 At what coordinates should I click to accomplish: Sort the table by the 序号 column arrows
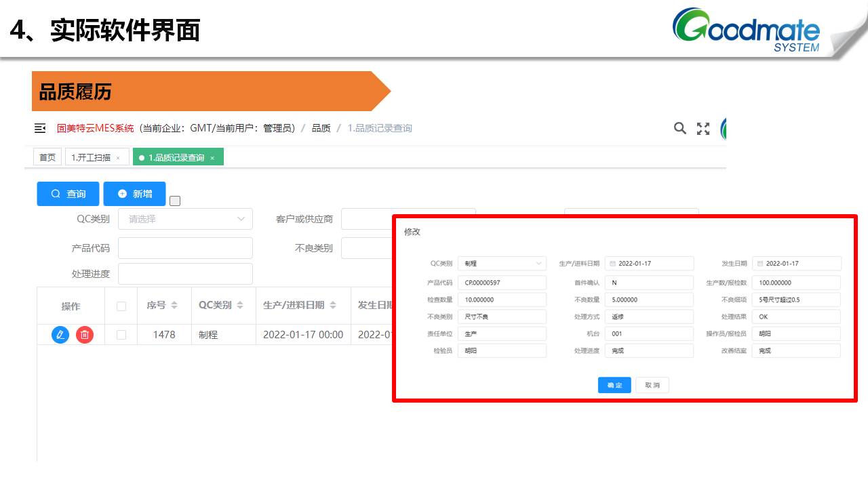[174, 306]
